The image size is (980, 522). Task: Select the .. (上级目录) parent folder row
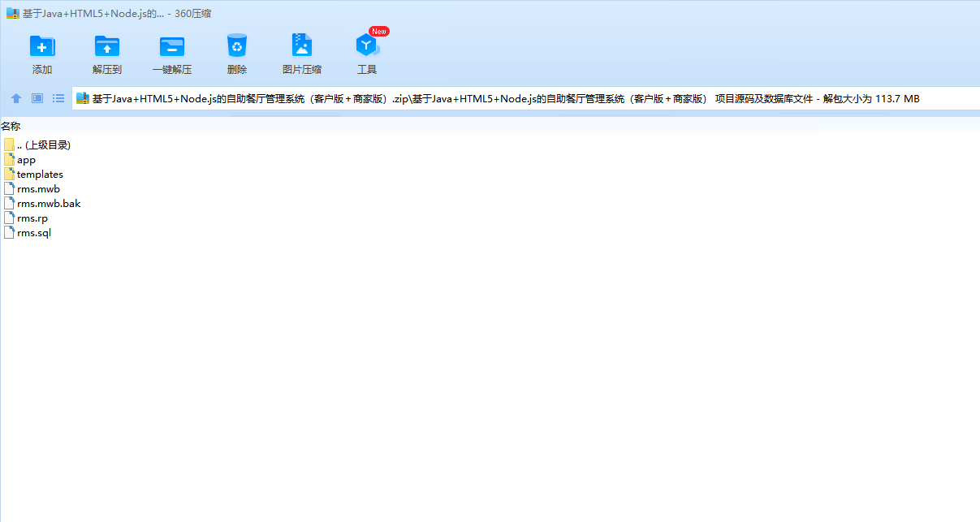point(37,145)
